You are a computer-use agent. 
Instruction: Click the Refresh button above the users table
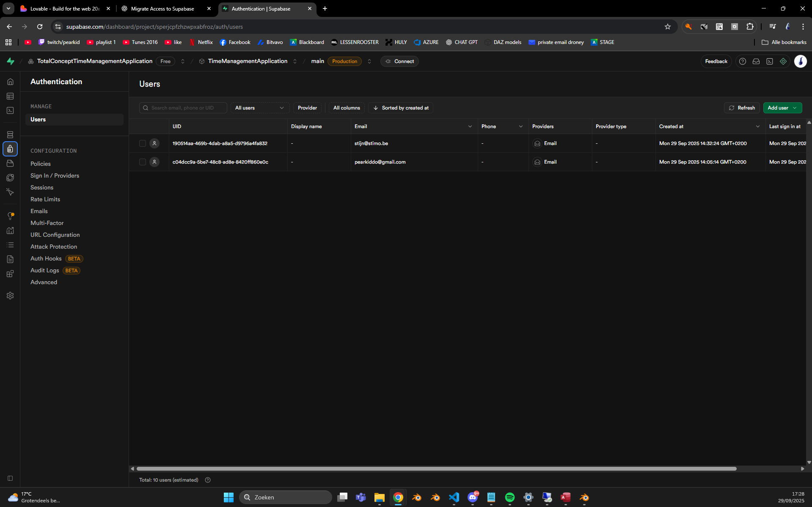coord(741,108)
